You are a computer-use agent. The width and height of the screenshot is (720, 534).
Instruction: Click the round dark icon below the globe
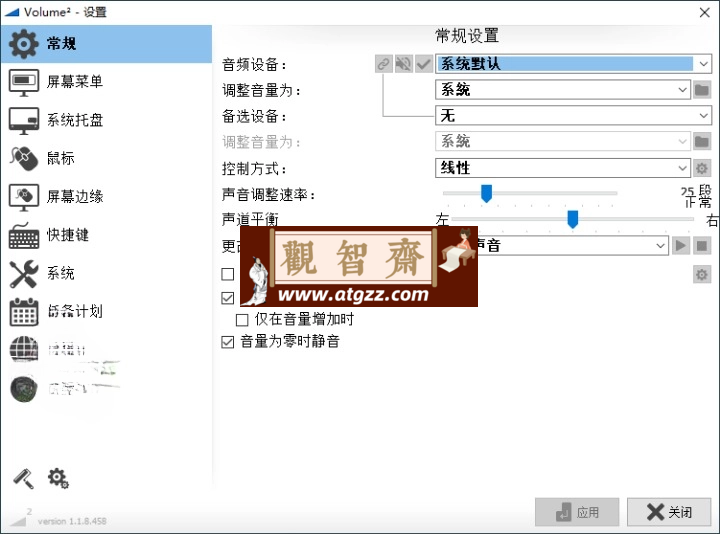(24, 388)
